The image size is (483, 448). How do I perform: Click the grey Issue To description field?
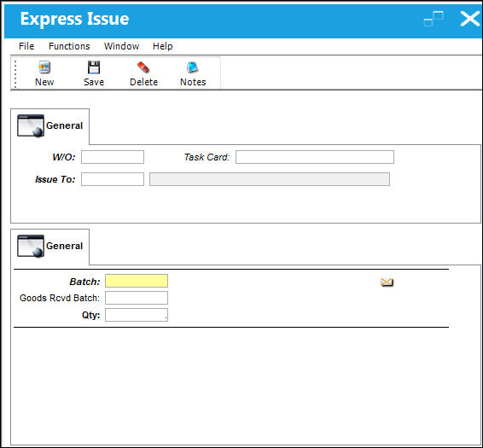point(270,179)
